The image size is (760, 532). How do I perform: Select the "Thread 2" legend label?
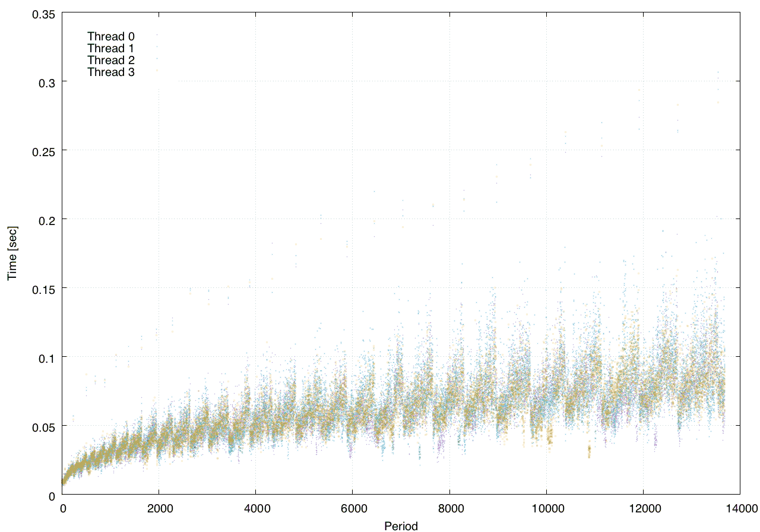pyautogui.click(x=111, y=61)
